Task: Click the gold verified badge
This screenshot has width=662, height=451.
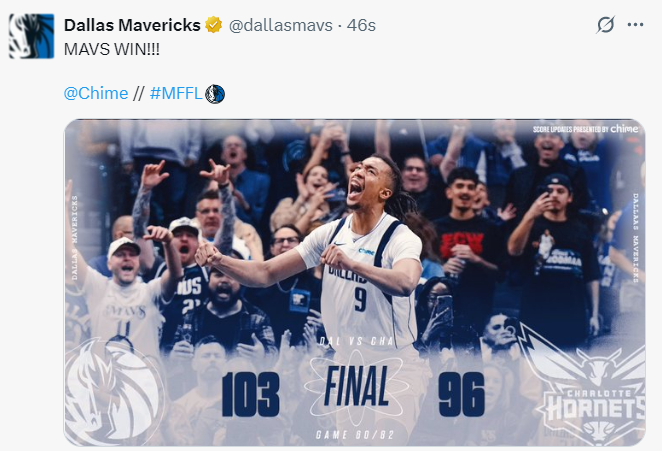Action: tap(214, 25)
